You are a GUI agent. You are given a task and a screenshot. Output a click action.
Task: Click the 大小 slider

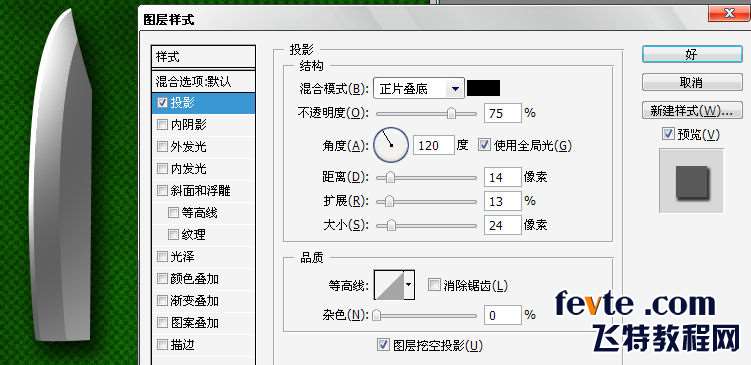pyautogui.click(x=426, y=225)
